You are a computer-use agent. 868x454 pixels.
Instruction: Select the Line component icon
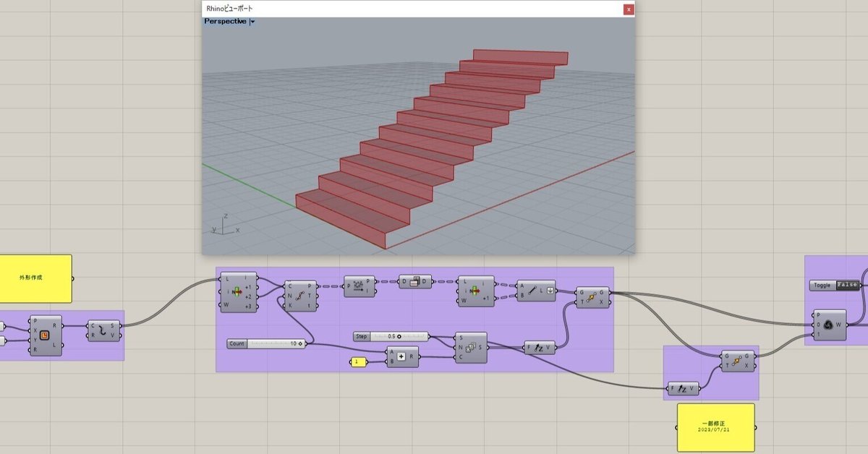532,290
